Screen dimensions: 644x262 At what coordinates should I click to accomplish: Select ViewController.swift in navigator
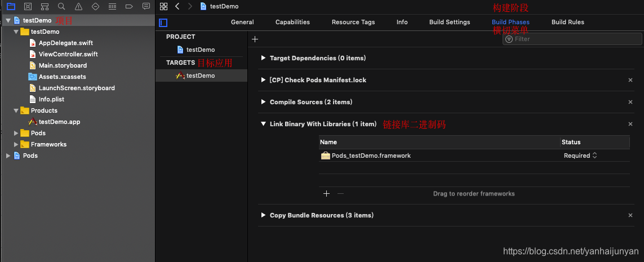point(68,54)
